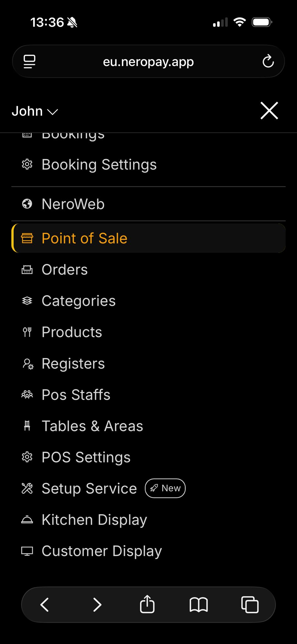Navigate to NeroWeb
Image resolution: width=297 pixels, height=644 pixels.
(x=73, y=204)
